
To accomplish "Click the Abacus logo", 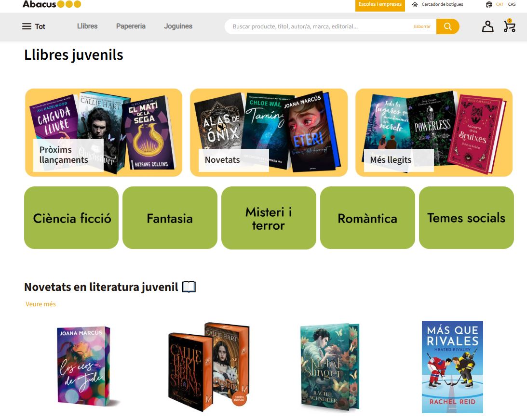I will point(52,4).
